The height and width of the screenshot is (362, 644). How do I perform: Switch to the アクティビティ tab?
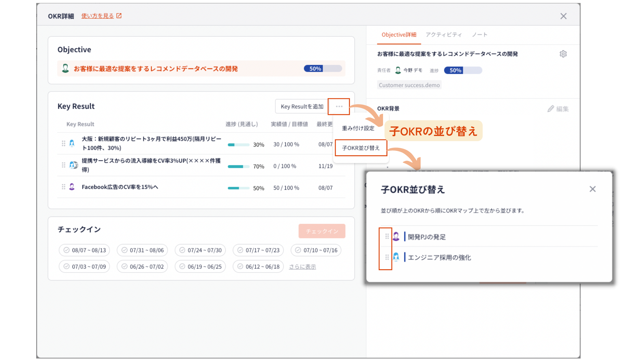[443, 35]
